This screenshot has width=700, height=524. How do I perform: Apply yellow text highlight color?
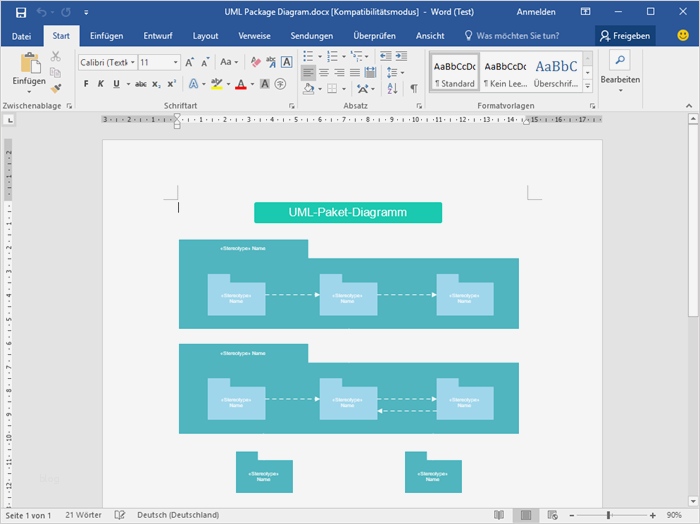pos(217,84)
